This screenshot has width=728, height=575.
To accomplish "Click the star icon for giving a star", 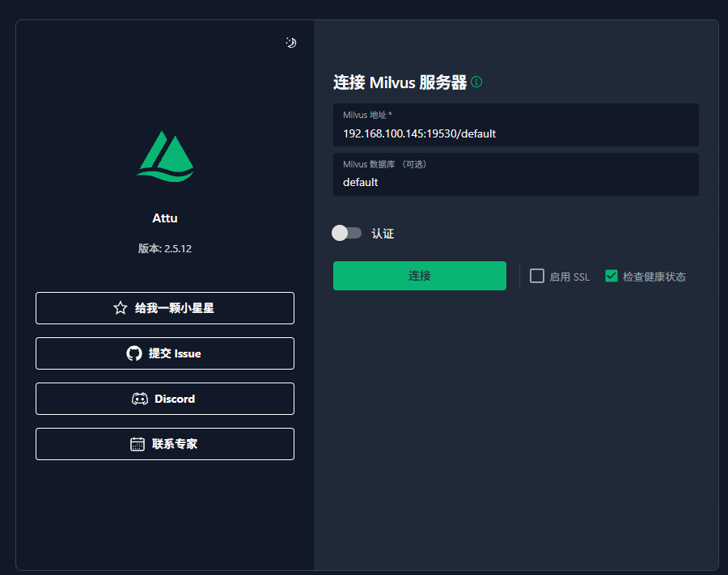I will coord(121,308).
